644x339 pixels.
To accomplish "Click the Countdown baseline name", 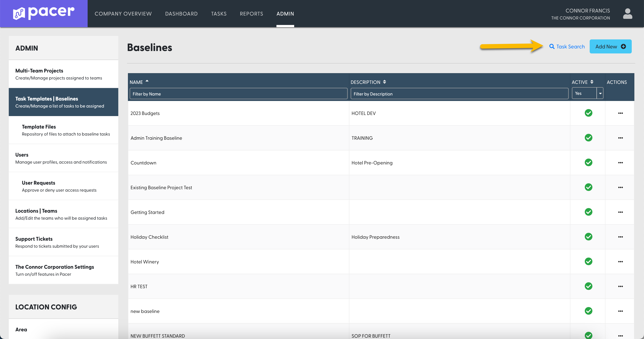I will (x=143, y=163).
